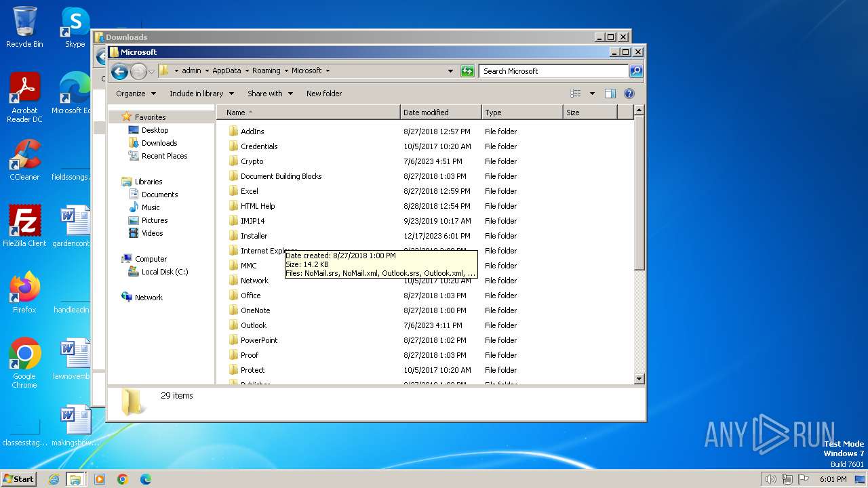Open the recent pages dropdown arrow

[x=152, y=71]
